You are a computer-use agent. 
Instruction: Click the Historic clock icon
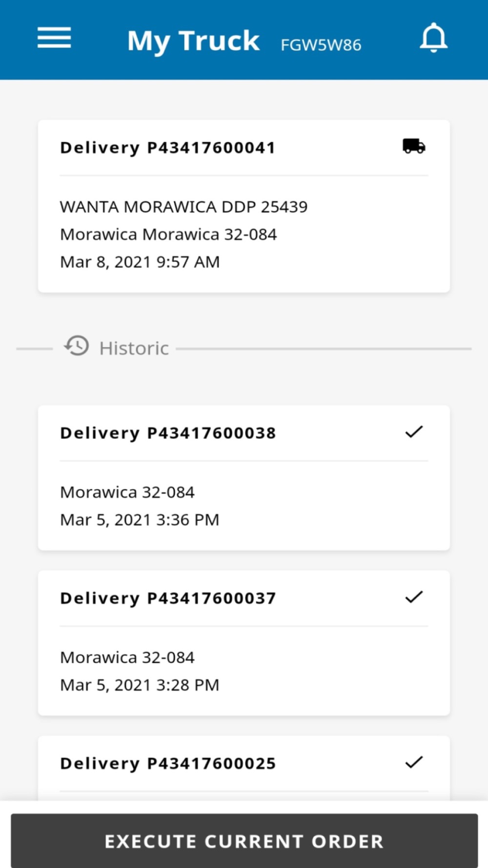point(77,346)
